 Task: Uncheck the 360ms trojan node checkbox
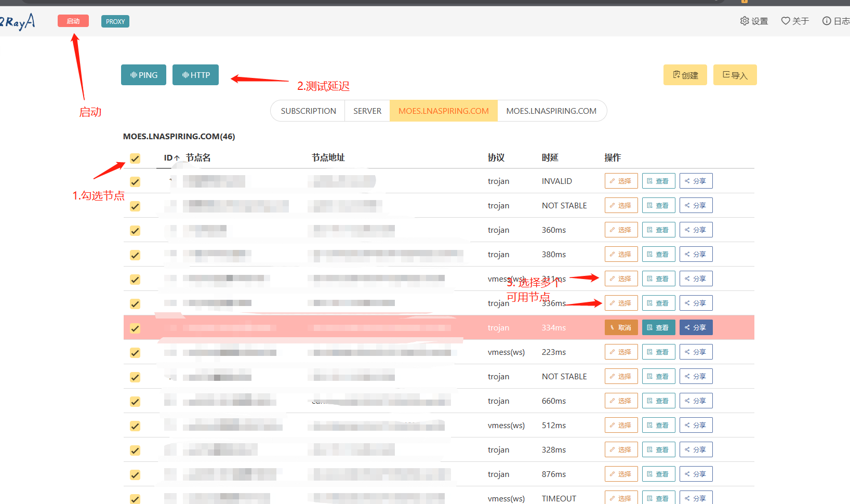point(135,231)
